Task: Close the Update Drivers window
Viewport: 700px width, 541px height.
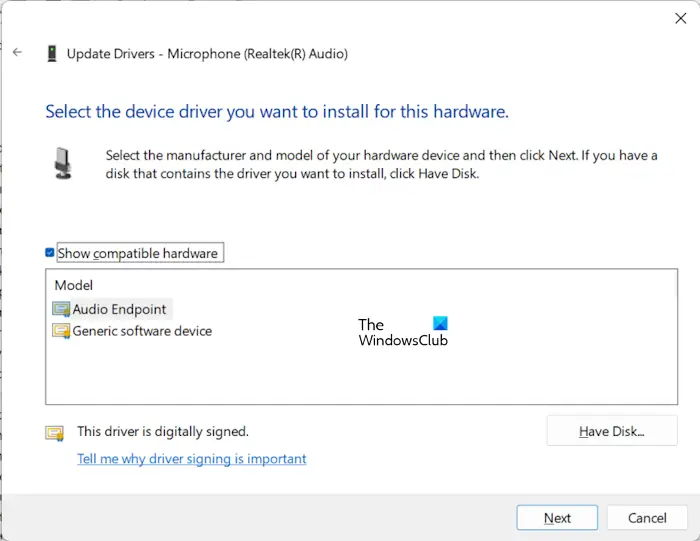Action: point(682,17)
